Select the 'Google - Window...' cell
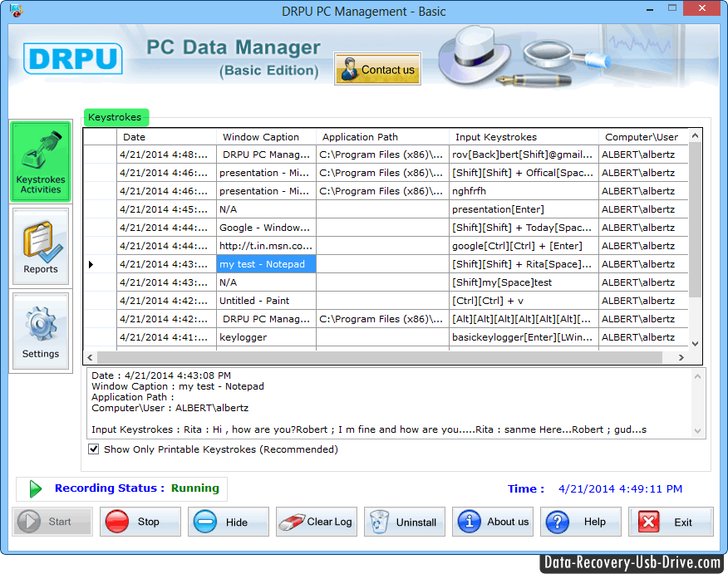The width and height of the screenshot is (728, 574). coord(266,228)
